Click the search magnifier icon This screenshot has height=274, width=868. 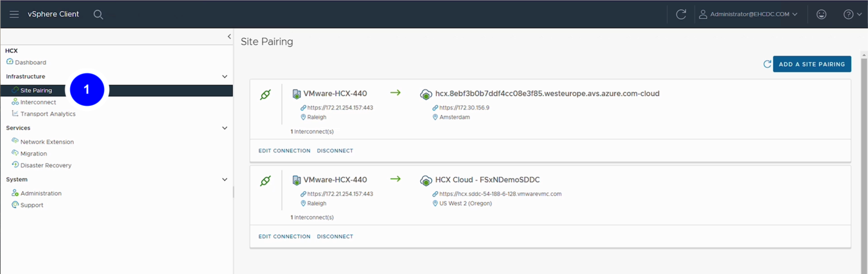(x=98, y=14)
